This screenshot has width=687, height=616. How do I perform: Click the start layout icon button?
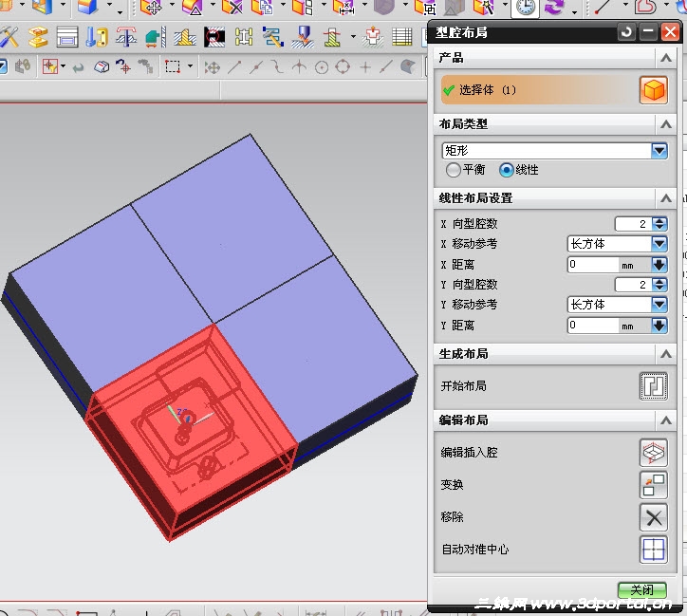[x=653, y=386]
